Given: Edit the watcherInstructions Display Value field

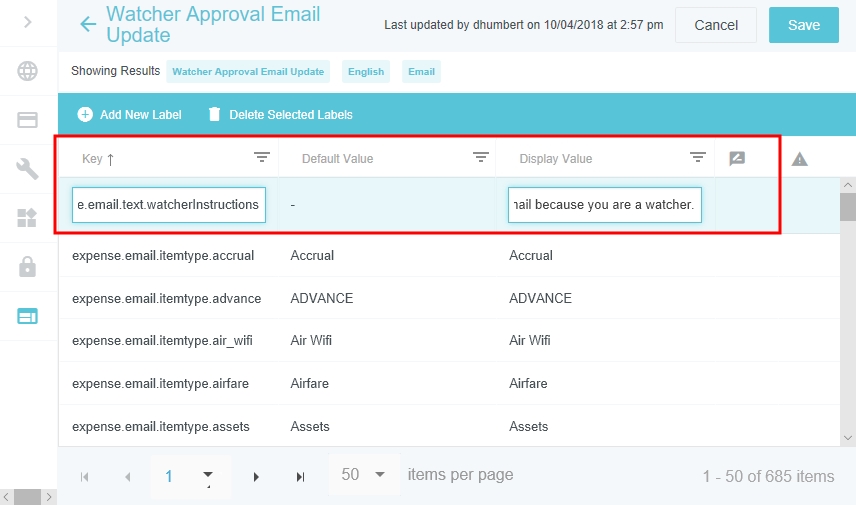Looking at the screenshot, I should [604, 205].
